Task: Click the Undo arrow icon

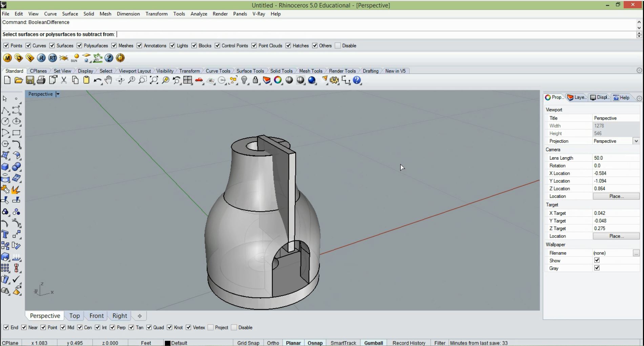Action: tap(97, 80)
